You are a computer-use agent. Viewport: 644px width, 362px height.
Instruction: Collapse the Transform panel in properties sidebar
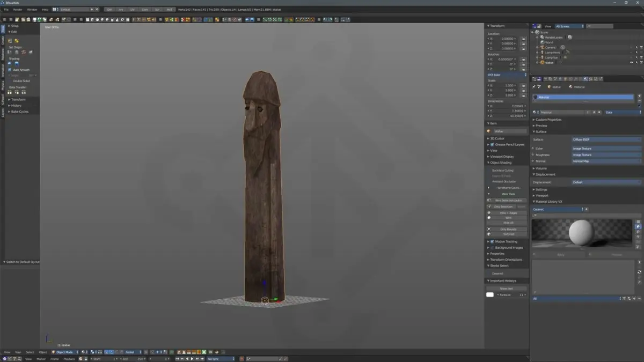[x=497, y=26]
